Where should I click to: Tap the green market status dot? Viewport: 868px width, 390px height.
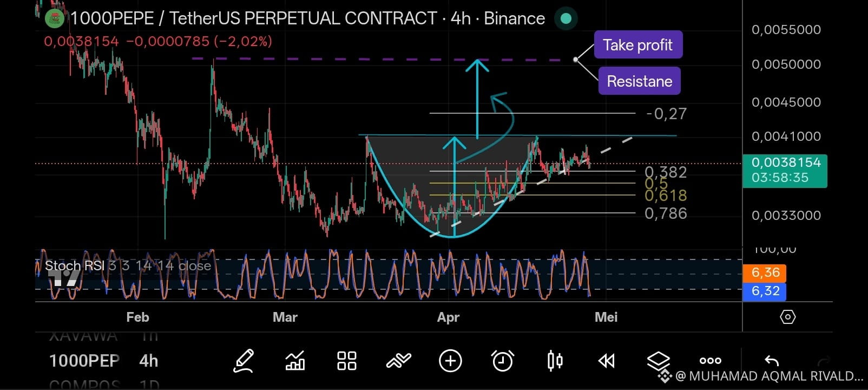tap(565, 18)
